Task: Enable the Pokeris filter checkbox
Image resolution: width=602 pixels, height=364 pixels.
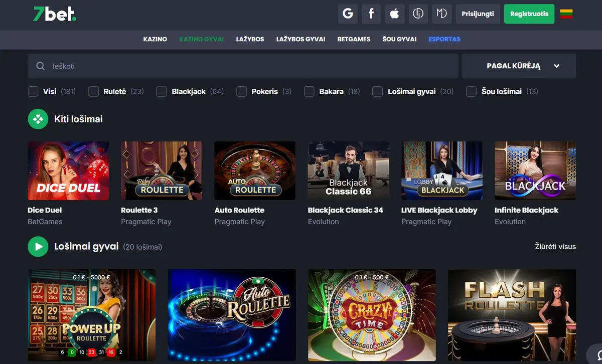Action: click(242, 91)
